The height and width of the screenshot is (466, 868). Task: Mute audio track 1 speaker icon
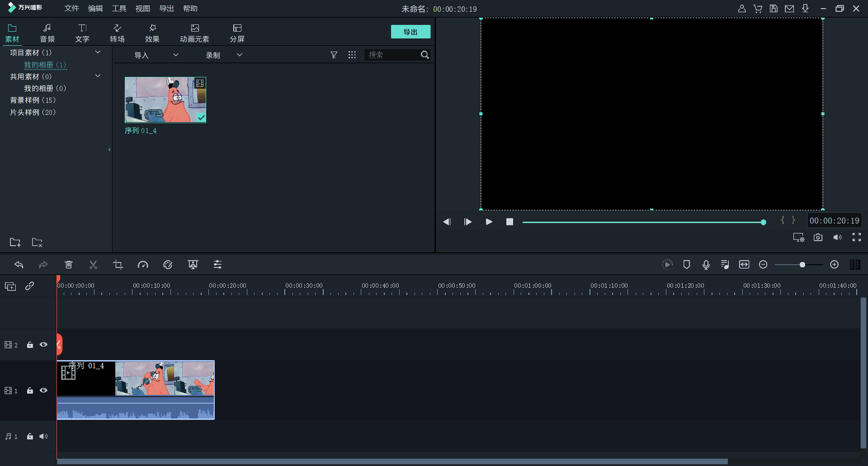[x=43, y=437]
